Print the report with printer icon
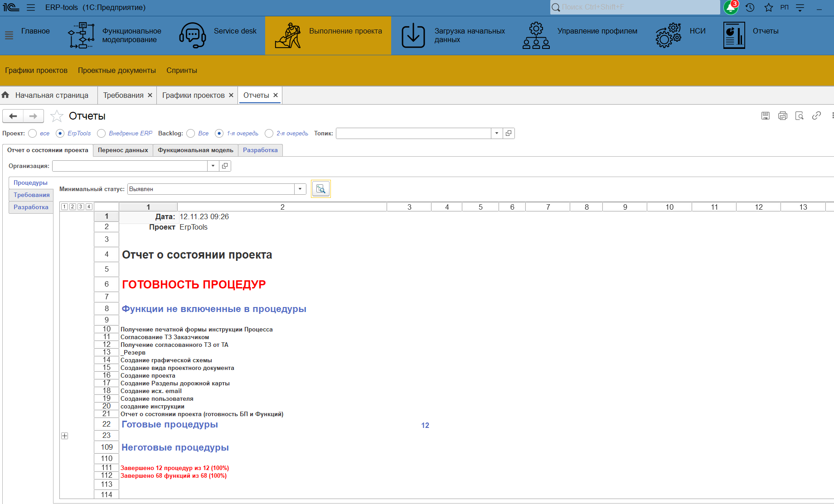The height and width of the screenshot is (504, 834). [783, 116]
